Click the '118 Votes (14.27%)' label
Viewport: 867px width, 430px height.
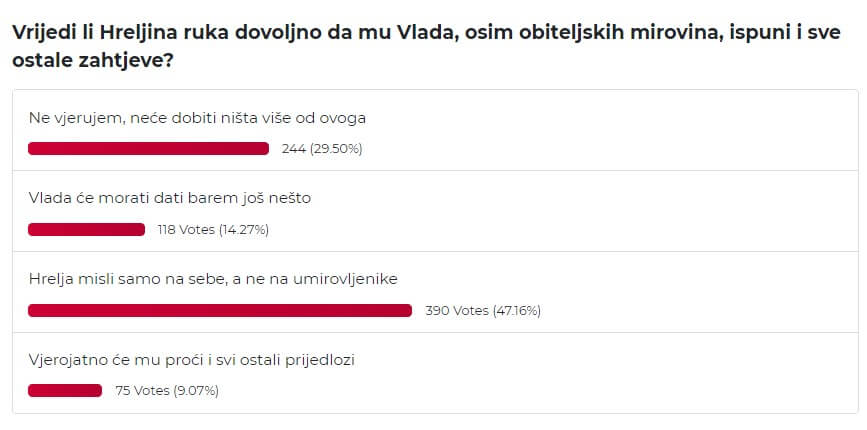tap(213, 229)
